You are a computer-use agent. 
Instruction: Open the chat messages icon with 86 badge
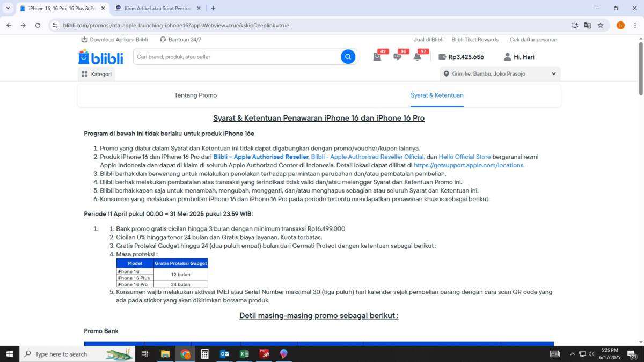coord(397,57)
